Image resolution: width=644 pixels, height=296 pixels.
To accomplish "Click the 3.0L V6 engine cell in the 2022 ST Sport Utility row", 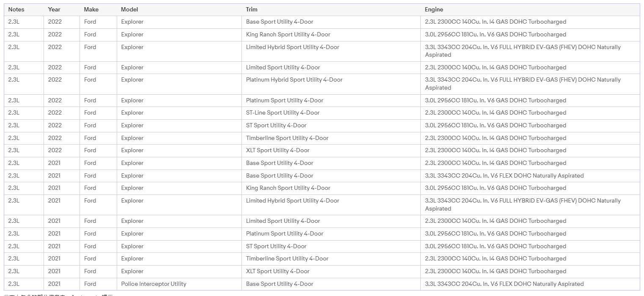I will tap(496, 125).
